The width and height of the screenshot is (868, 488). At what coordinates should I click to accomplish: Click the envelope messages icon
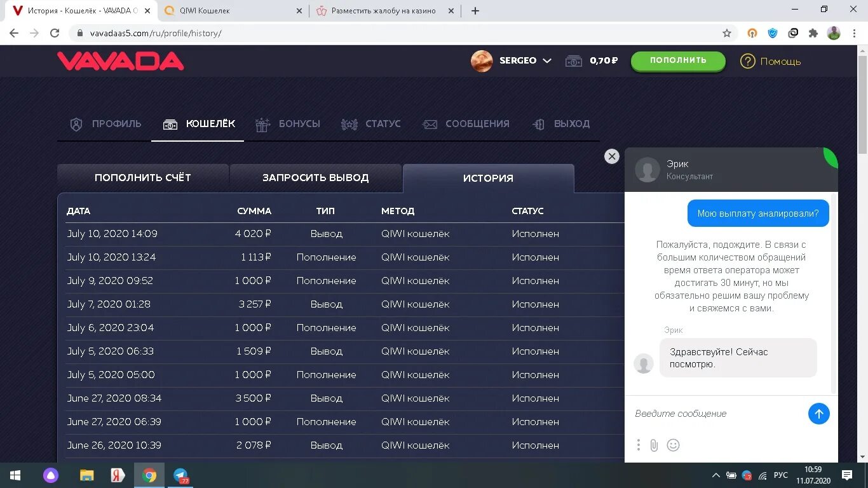(430, 125)
